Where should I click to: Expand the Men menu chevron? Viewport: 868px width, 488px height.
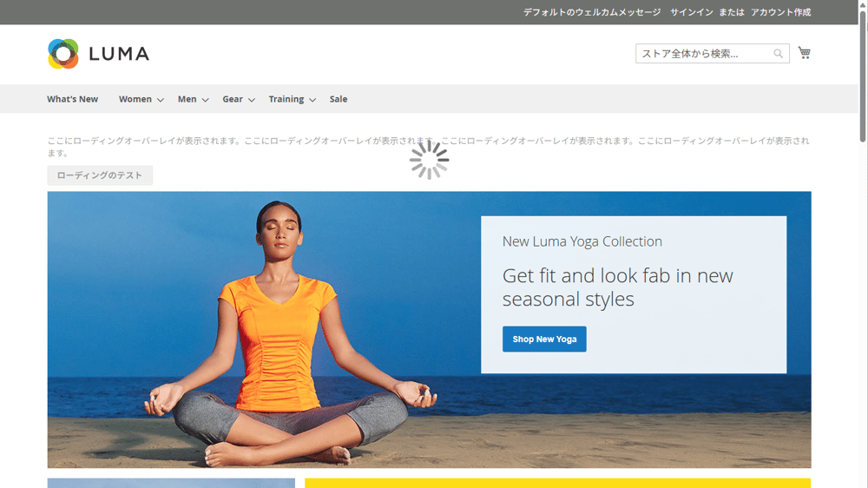[x=205, y=100]
